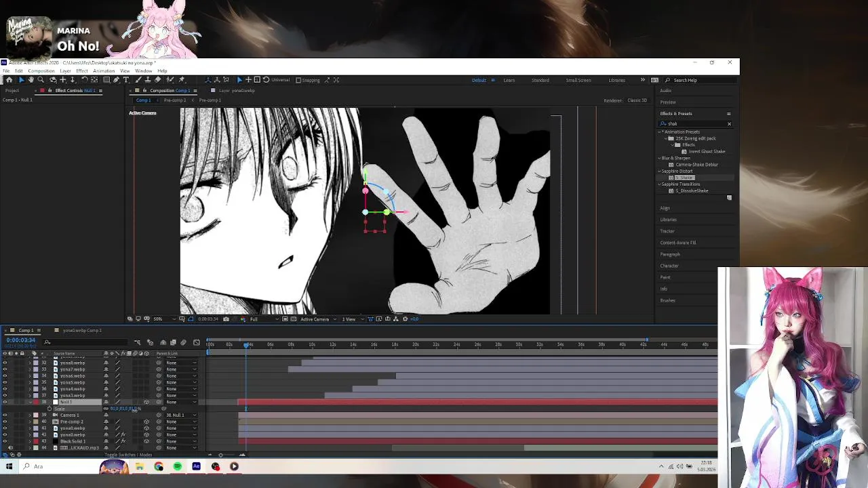The width and height of the screenshot is (868, 488).
Task: Open the Animation menu
Action: (x=104, y=70)
